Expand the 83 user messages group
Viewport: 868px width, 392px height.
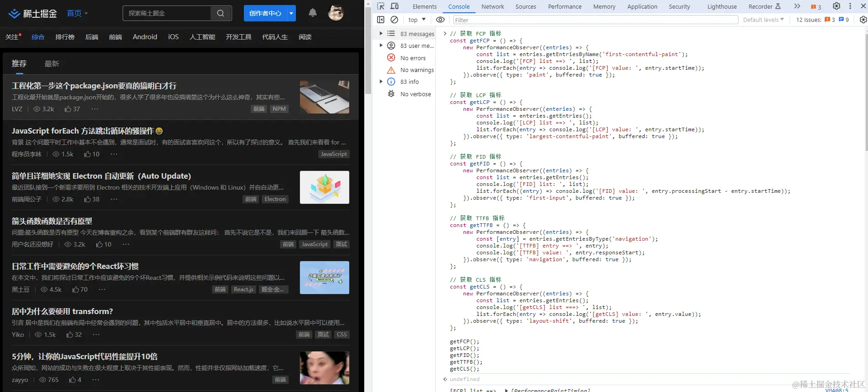(381, 46)
